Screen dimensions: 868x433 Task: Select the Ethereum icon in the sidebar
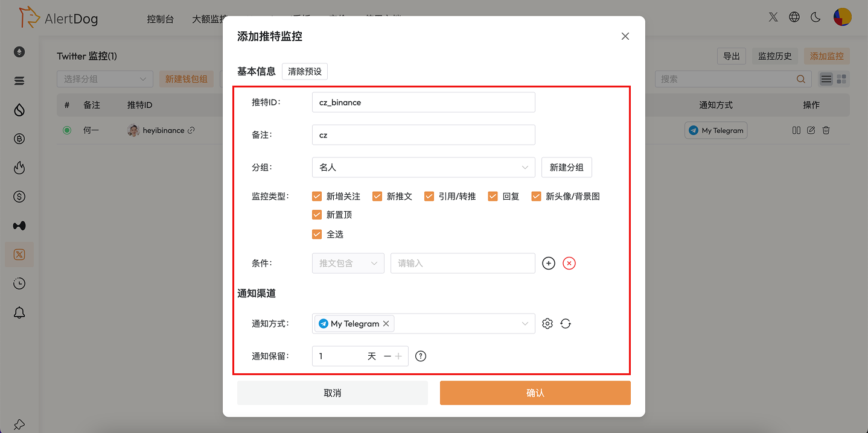pyautogui.click(x=19, y=51)
